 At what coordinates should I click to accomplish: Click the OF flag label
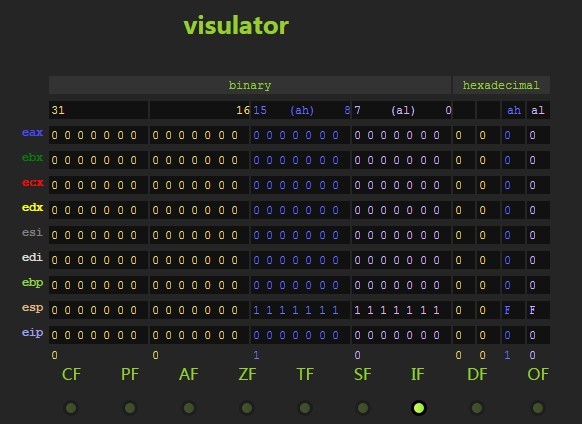point(538,374)
